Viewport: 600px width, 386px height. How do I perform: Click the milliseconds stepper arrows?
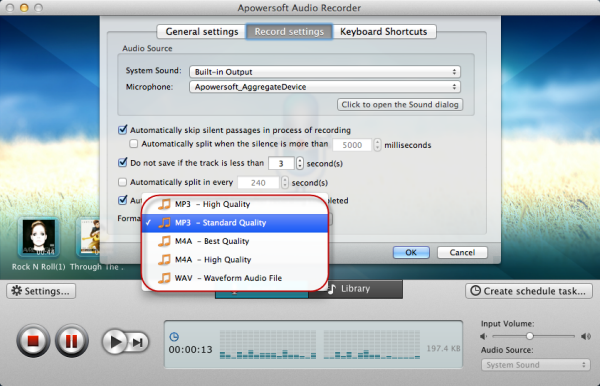[x=377, y=145]
